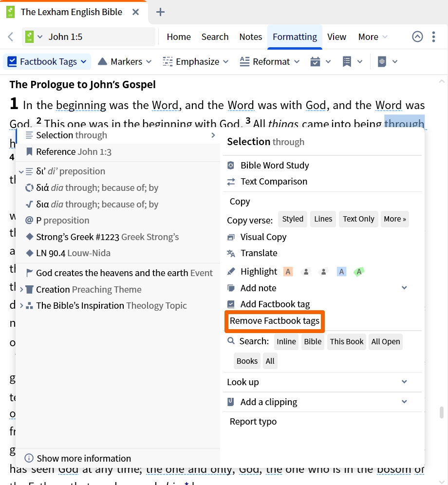Add a new tab with plus icon
The image size is (448, 485).
pos(160,12)
